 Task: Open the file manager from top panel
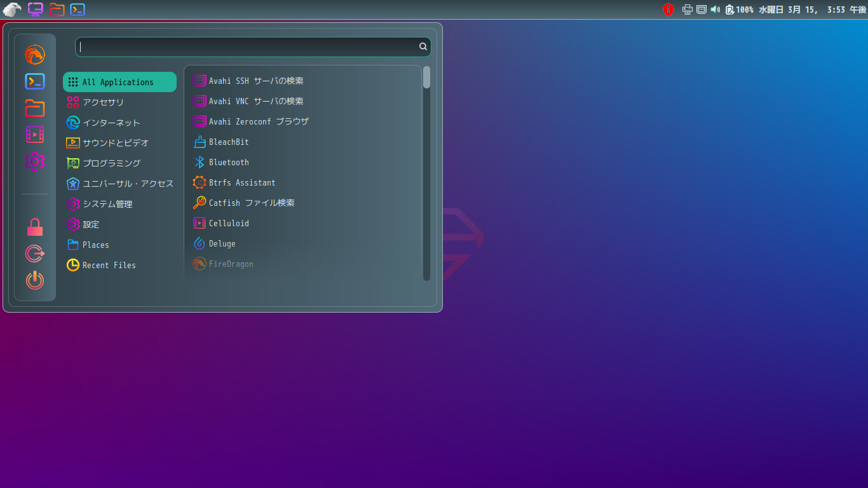pos(57,10)
